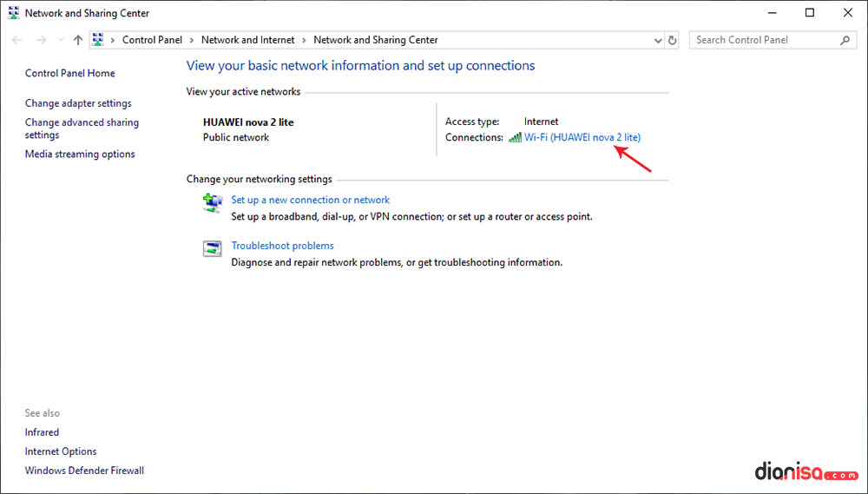Select Control Panel in the breadcrumb path

click(x=152, y=40)
